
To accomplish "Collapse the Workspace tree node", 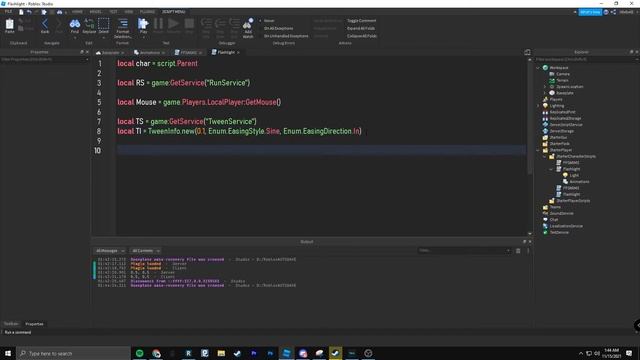I will coord(538,68).
